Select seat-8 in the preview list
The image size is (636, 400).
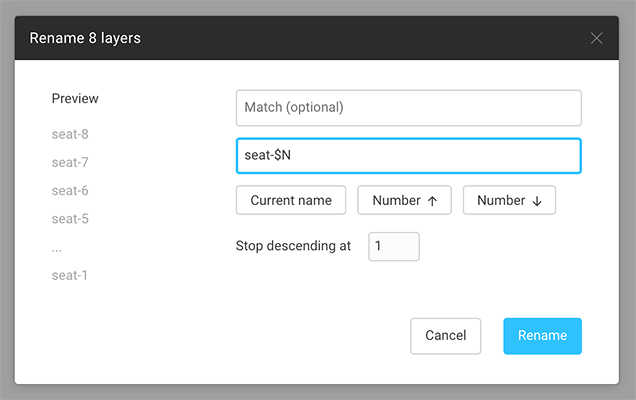(71, 134)
